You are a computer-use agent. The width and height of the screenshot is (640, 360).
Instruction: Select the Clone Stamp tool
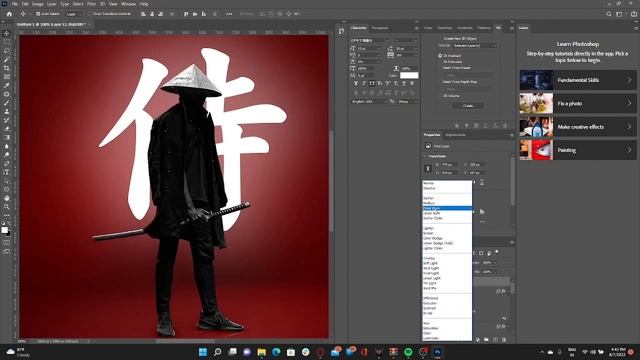[7, 111]
